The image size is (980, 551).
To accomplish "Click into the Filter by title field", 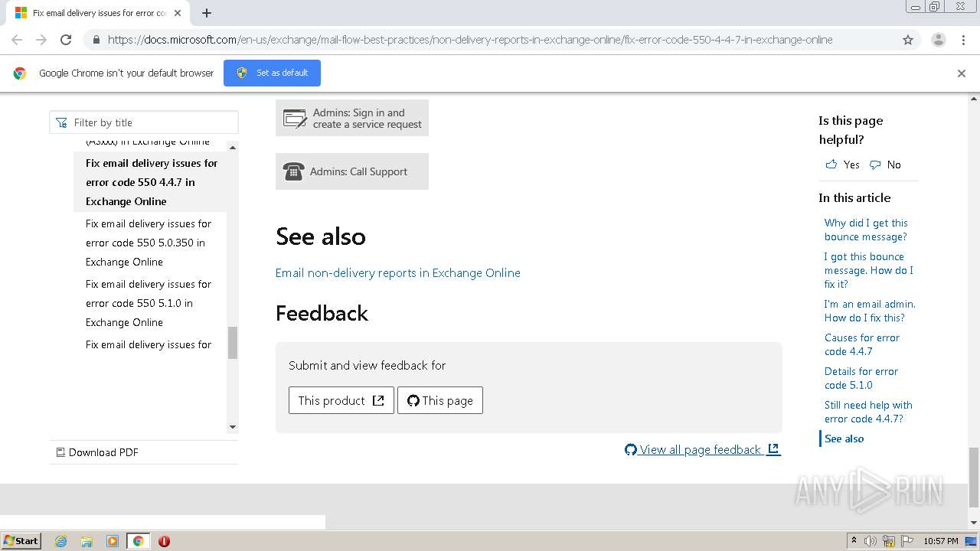I will (x=144, y=122).
